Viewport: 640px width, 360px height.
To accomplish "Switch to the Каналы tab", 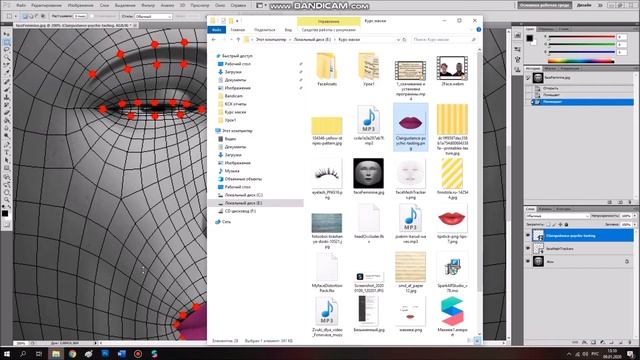I will pyautogui.click(x=545, y=209).
